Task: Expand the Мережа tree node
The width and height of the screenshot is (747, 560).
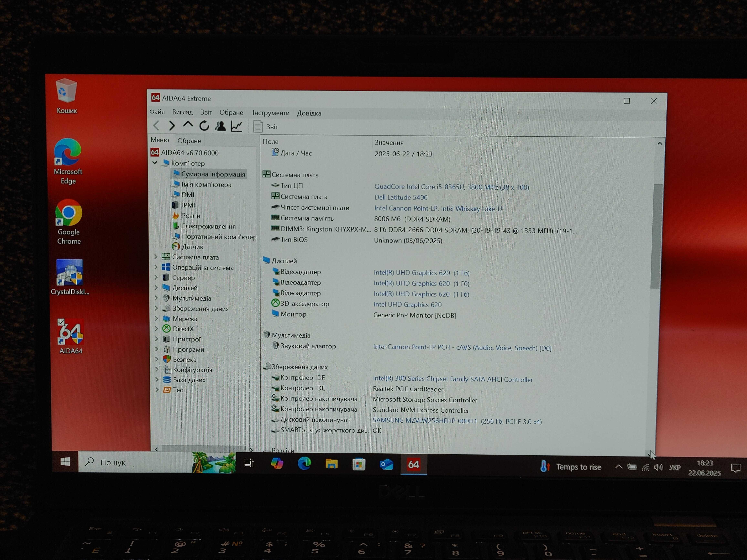Action: (156, 318)
